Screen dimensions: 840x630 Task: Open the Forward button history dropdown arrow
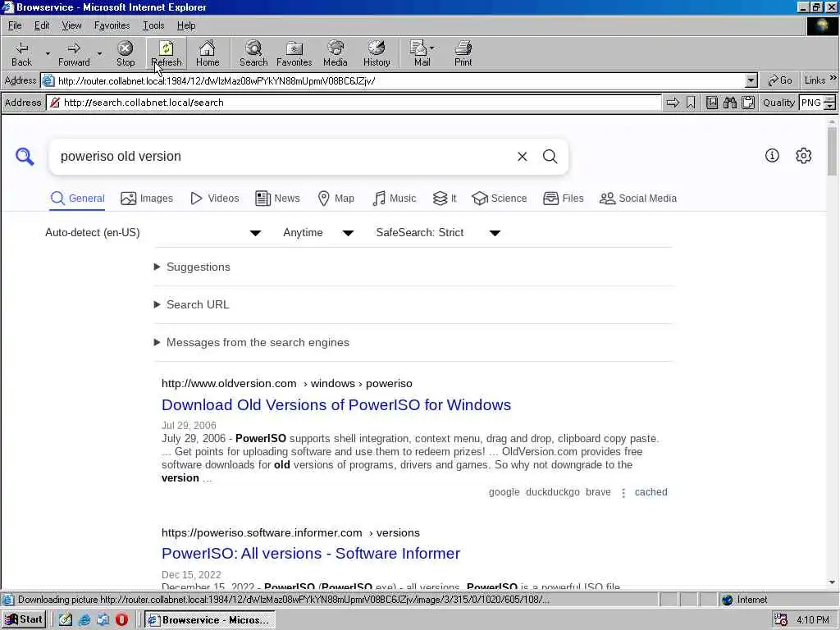(x=99, y=53)
